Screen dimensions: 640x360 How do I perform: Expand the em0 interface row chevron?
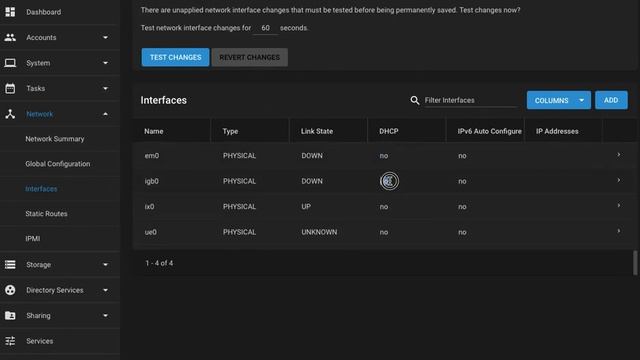pyautogui.click(x=619, y=155)
